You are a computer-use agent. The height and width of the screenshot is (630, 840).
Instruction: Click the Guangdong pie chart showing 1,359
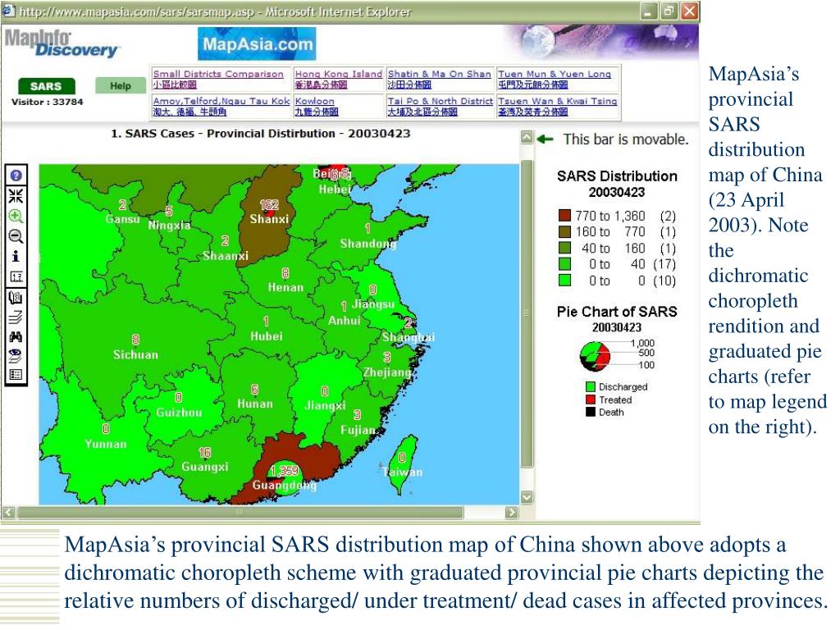click(x=284, y=477)
